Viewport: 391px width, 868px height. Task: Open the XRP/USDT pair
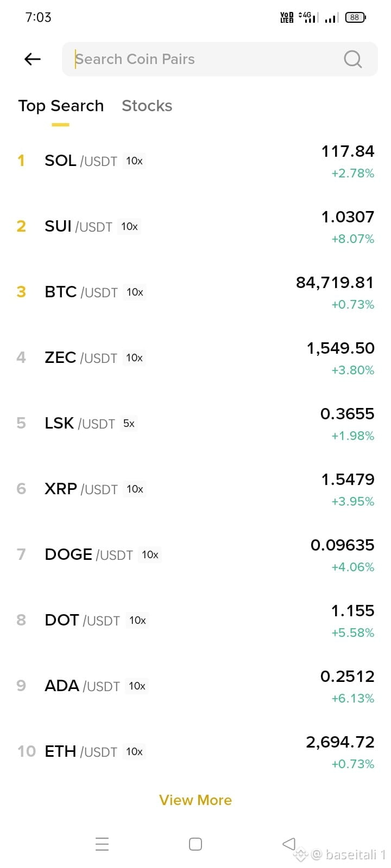pyautogui.click(x=195, y=490)
